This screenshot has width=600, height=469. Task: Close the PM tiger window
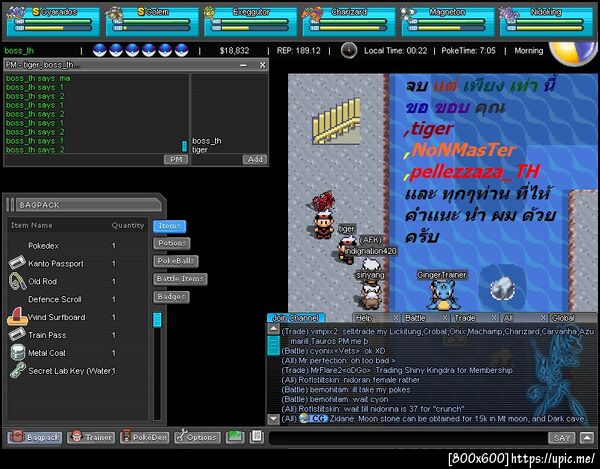pos(262,65)
